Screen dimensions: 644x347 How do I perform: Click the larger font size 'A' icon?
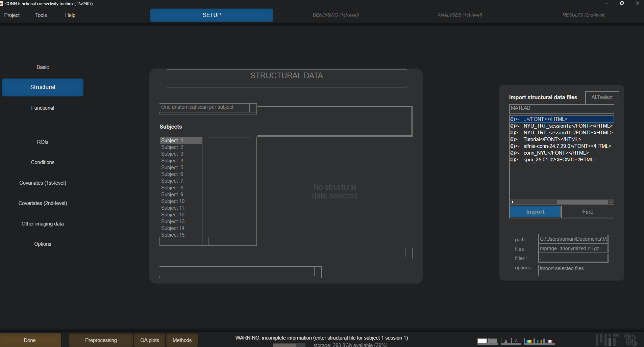(x=506, y=341)
